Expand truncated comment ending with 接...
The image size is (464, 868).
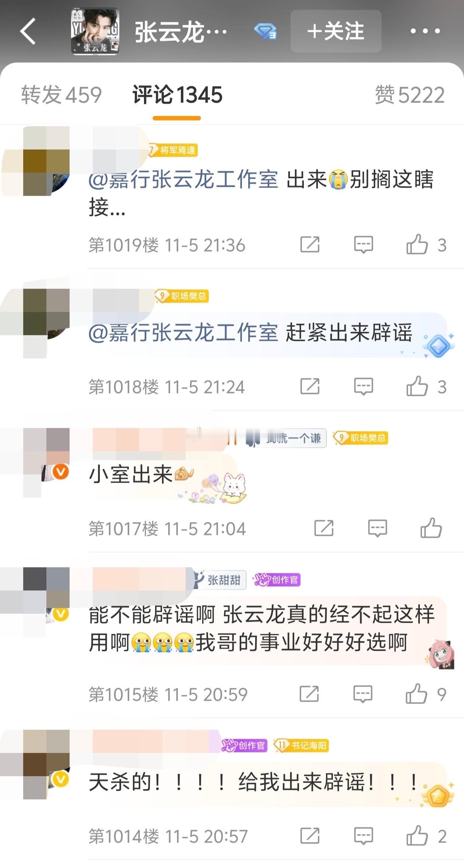(x=107, y=207)
